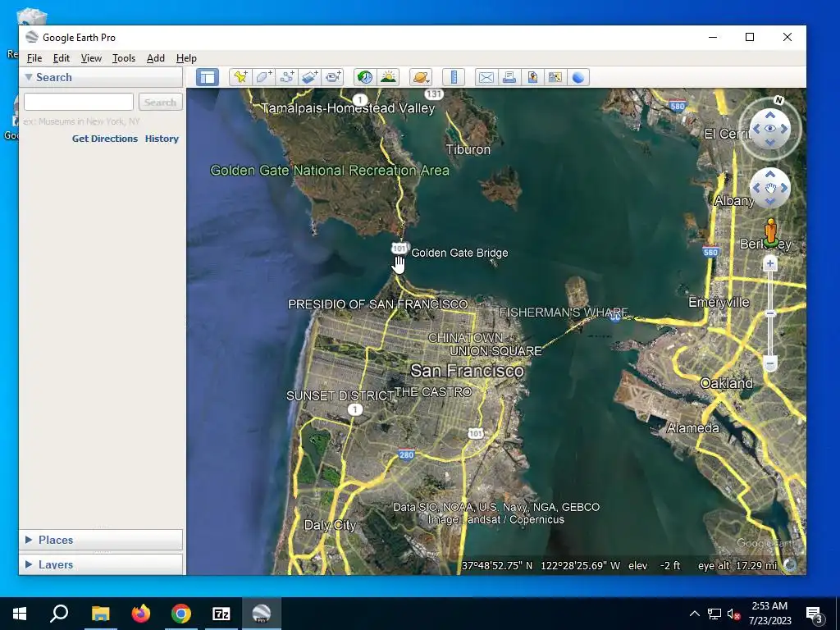Image resolution: width=840 pixels, height=630 pixels.
Task: Open the Help menu
Action: coord(186,58)
